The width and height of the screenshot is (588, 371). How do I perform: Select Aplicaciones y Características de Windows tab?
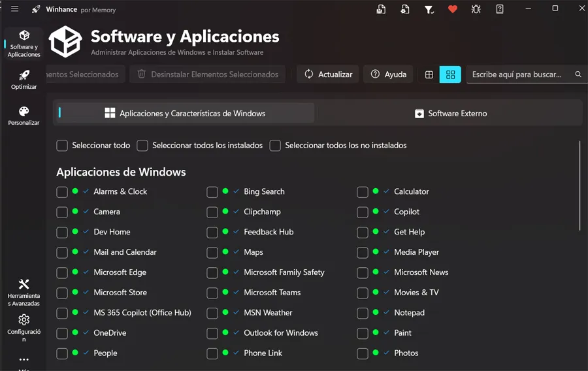click(186, 113)
